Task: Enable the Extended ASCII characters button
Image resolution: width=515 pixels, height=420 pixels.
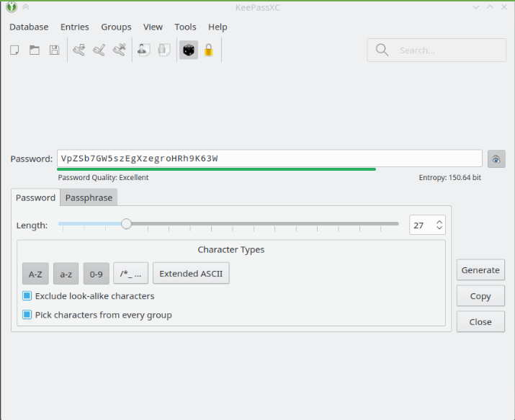Action: (x=191, y=273)
